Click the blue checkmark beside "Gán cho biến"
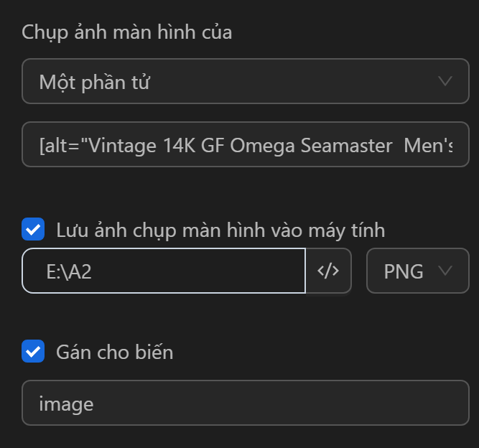The width and height of the screenshot is (479, 448). click(33, 352)
